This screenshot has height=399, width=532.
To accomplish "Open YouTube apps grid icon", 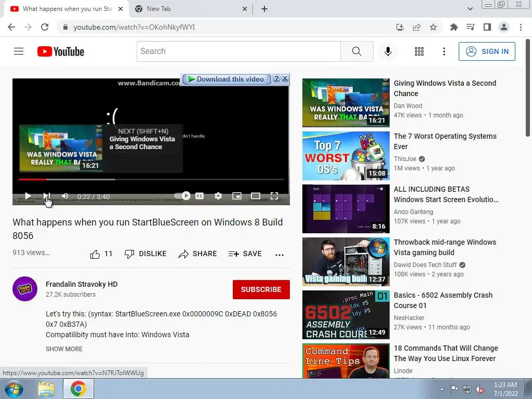I will click(419, 51).
